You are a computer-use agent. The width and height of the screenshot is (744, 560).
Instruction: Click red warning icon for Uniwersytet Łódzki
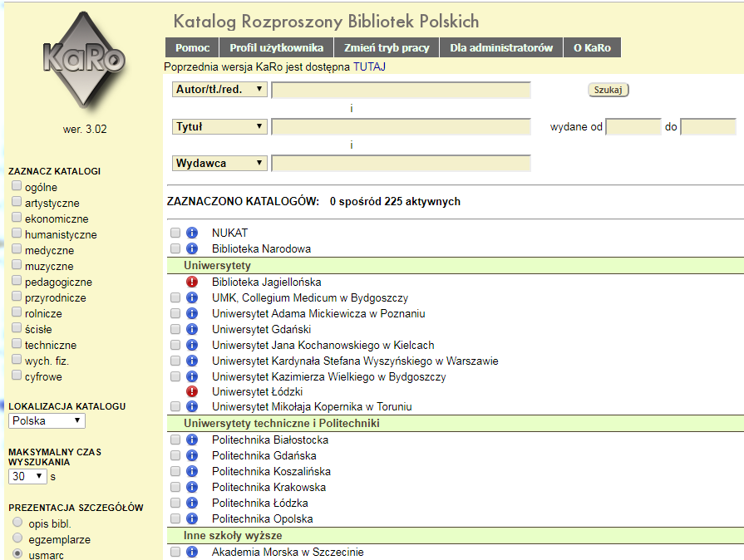192,391
